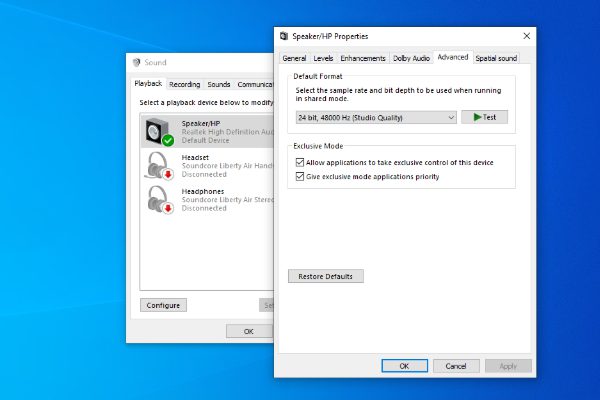
Task: Click the Test button
Action: (484, 117)
